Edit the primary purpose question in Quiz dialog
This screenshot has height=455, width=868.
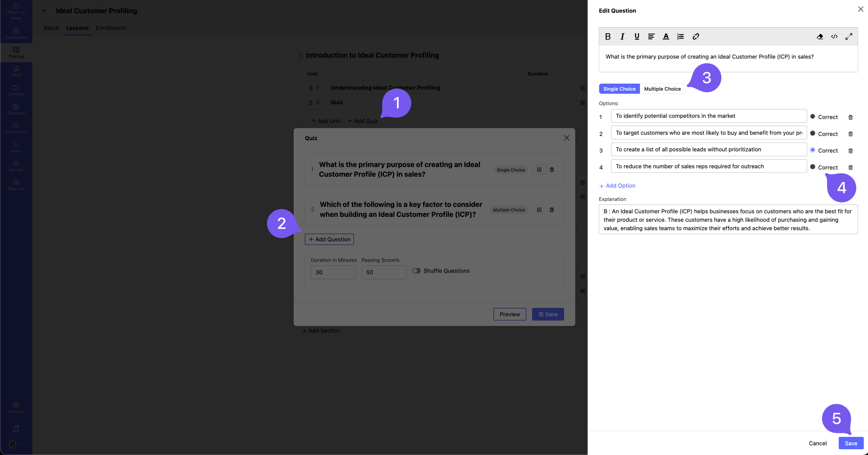539,170
